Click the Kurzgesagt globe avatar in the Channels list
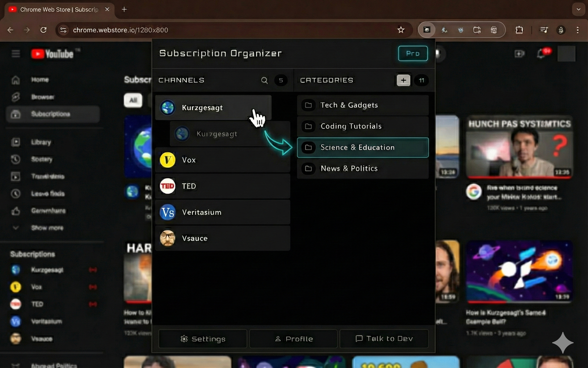This screenshot has width=588, height=368. (168, 108)
